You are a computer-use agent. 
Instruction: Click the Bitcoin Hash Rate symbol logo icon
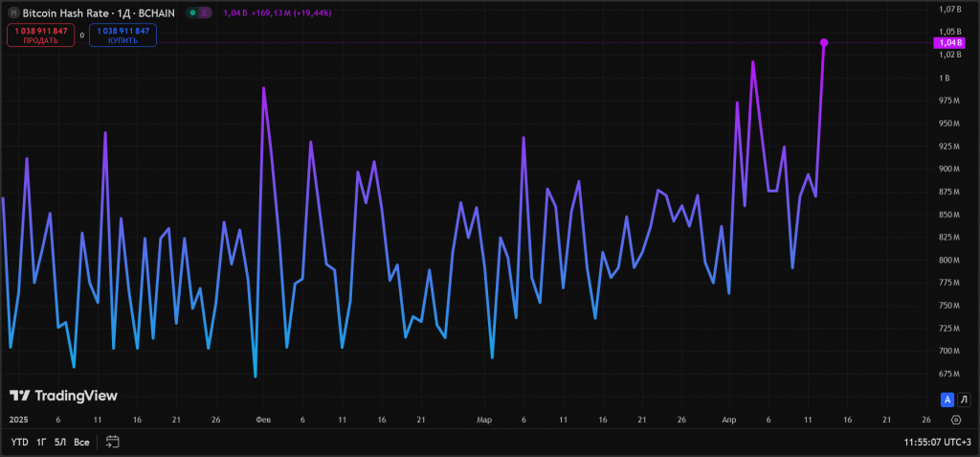click(12, 13)
